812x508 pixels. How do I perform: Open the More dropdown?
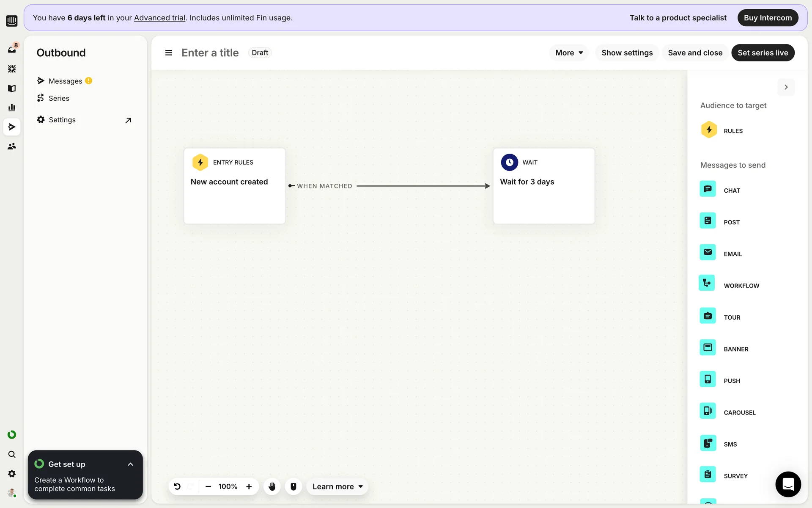569,53
